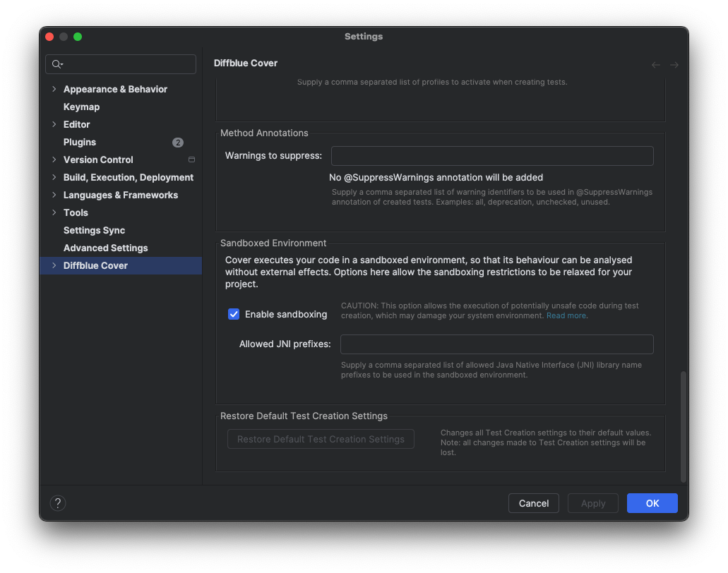Click the help question mark icon
The image size is (728, 573).
[58, 503]
